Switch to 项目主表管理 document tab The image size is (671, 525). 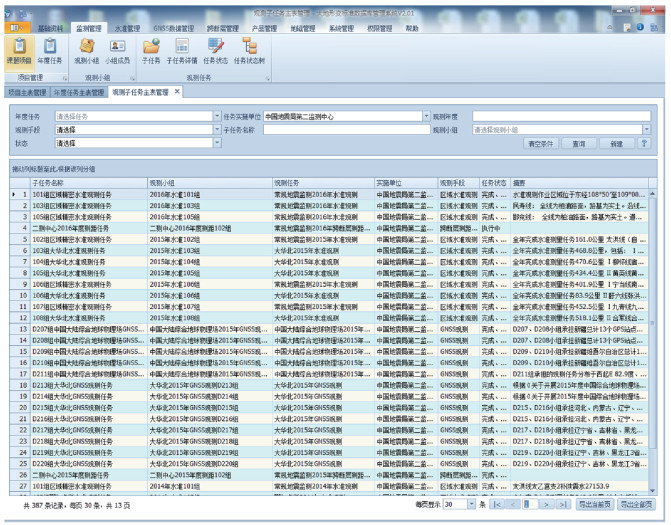point(27,92)
